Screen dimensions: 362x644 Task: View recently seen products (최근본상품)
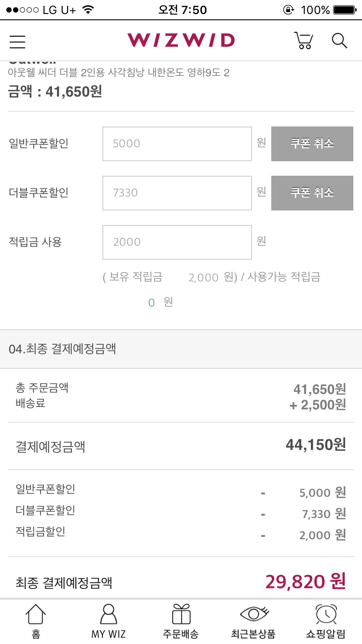pos(253,621)
